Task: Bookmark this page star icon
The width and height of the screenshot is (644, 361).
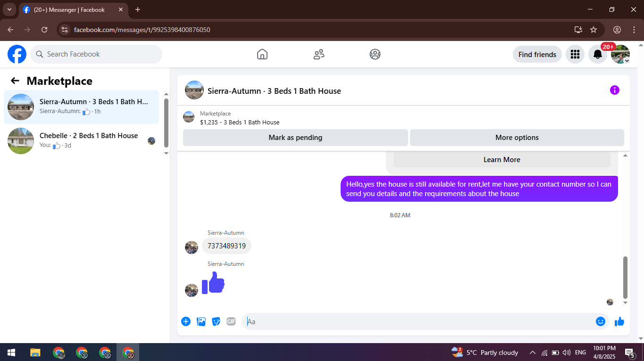Action: tap(594, 30)
